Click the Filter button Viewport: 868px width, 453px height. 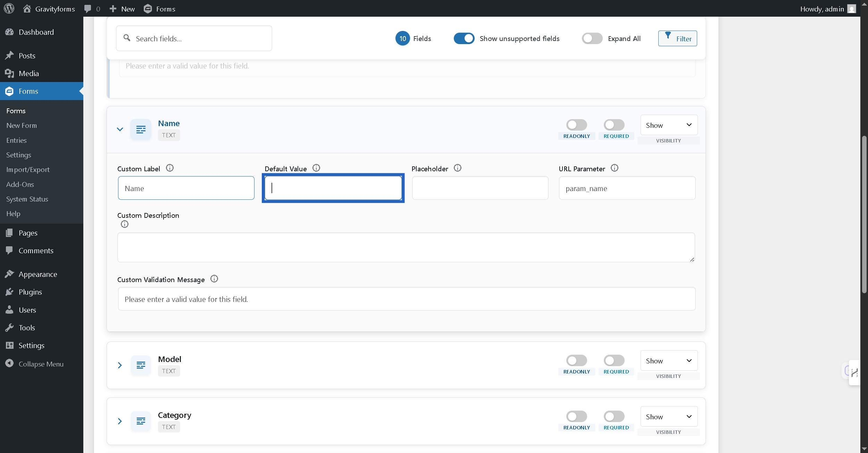pyautogui.click(x=677, y=38)
